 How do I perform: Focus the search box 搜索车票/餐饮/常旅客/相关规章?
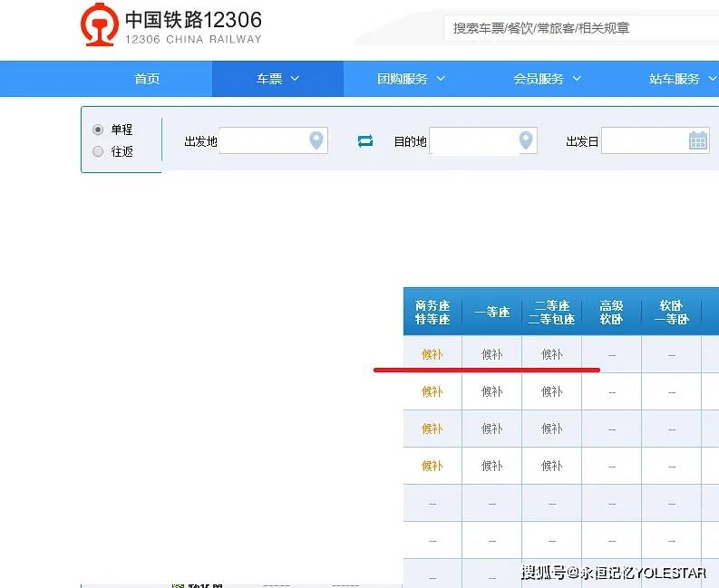581,28
